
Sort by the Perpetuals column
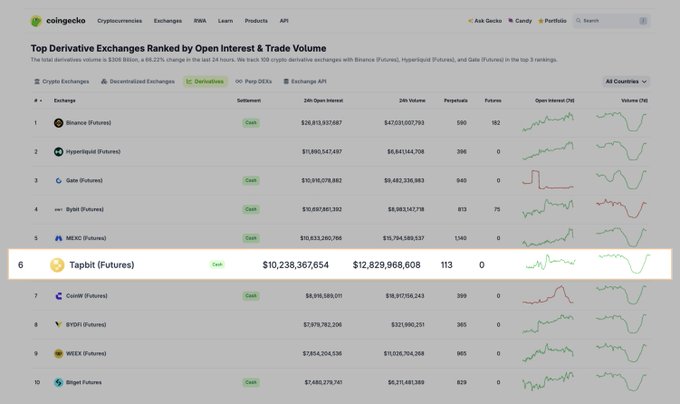coord(456,101)
